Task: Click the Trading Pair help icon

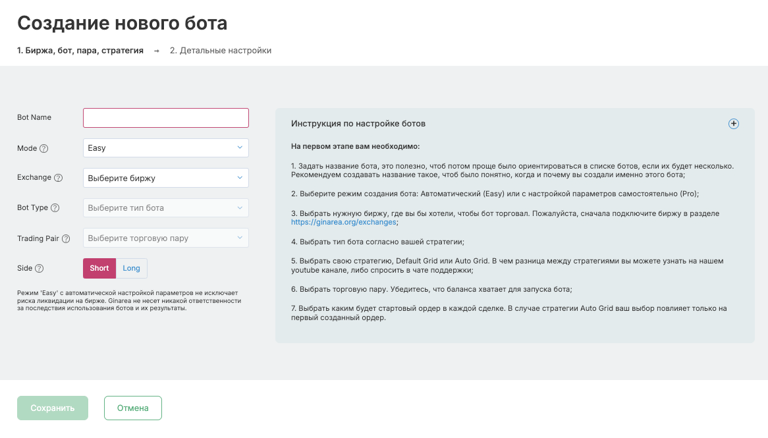Action: 66,239
